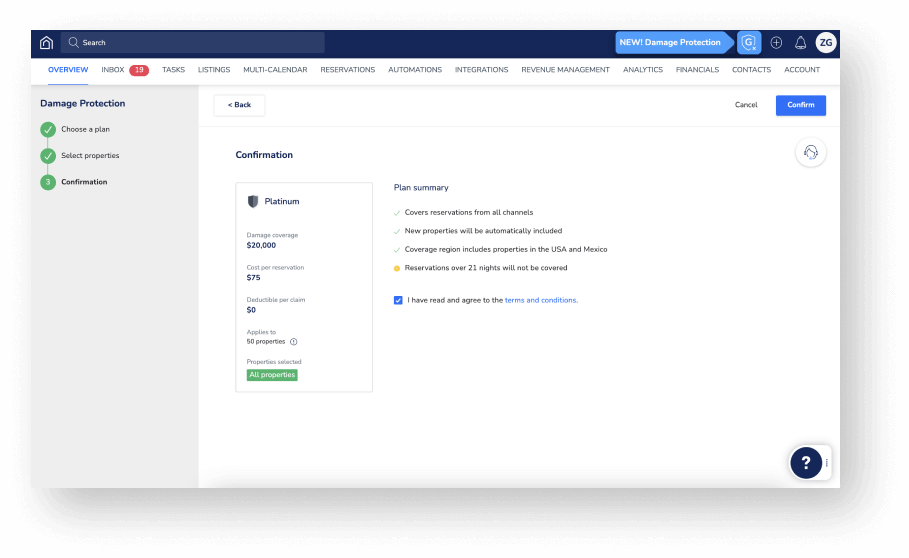Click the $75 cost per reservation value

(253, 278)
